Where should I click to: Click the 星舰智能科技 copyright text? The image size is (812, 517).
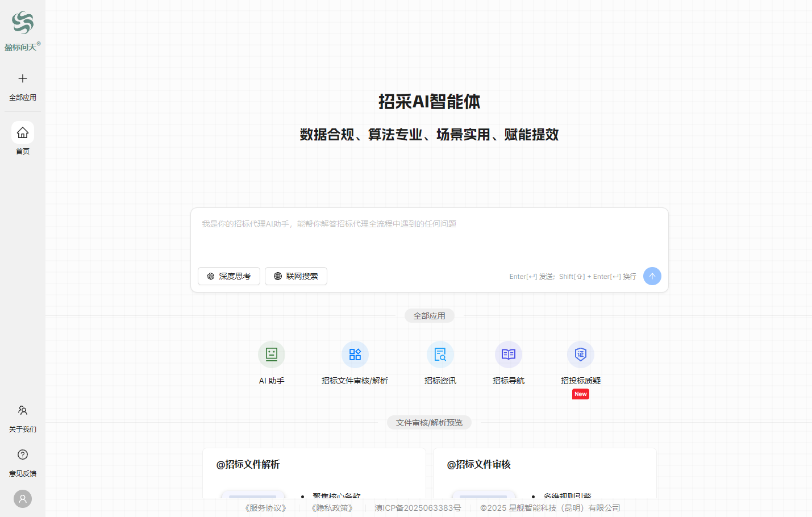tap(550, 508)
